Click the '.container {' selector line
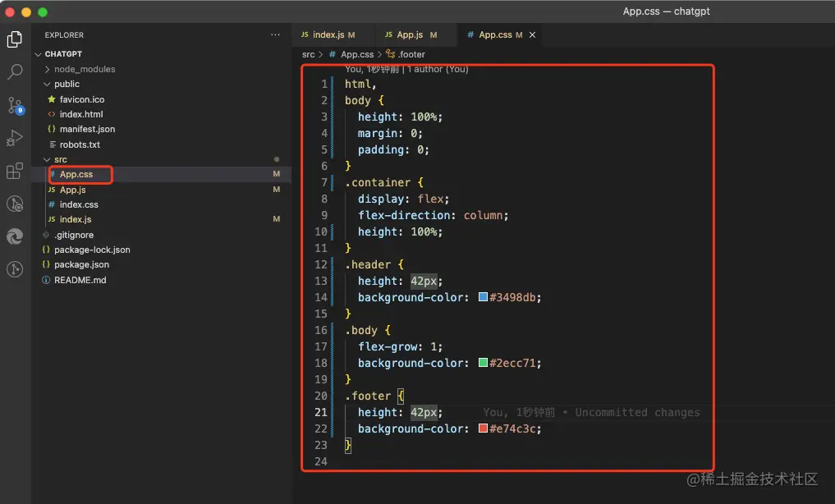This screenshot has height=504, width=835. 384,182
